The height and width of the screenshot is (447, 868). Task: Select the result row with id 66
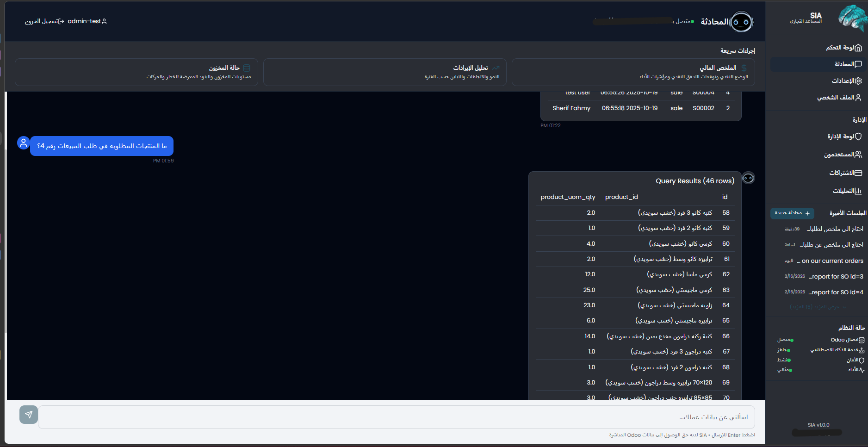pos(635,336)
